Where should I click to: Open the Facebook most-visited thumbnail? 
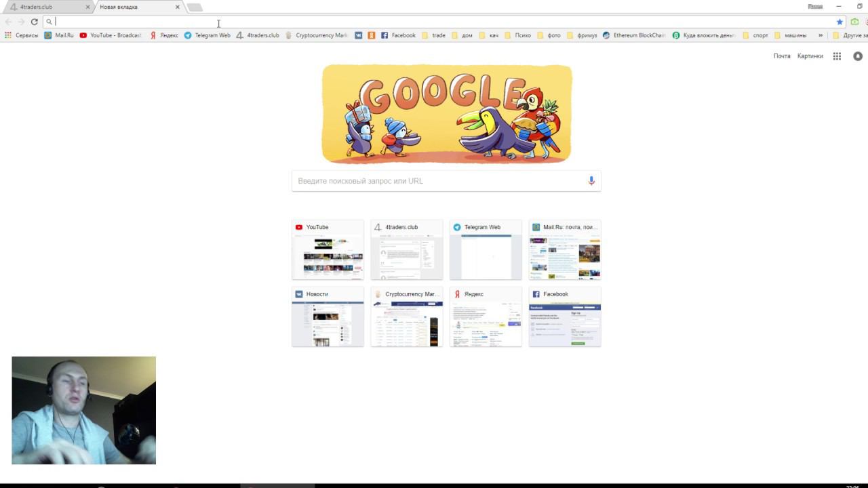[565, 317]
